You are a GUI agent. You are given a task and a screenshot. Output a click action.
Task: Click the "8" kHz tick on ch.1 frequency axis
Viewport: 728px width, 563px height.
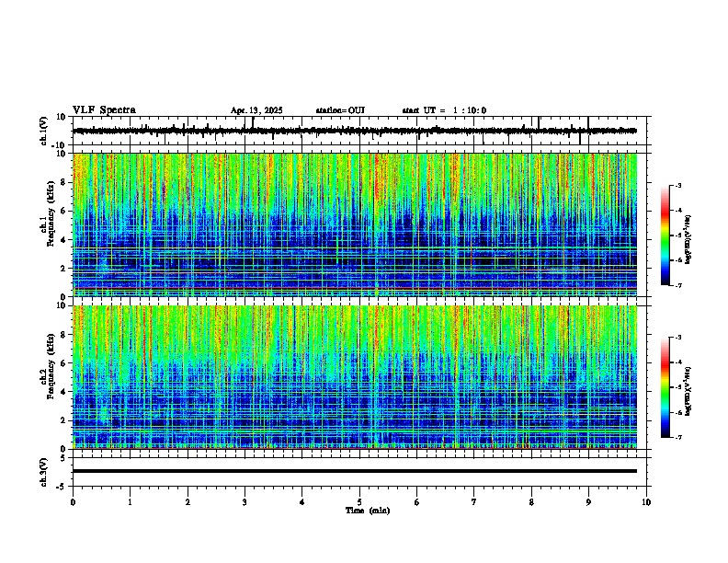tap(64, 182)
